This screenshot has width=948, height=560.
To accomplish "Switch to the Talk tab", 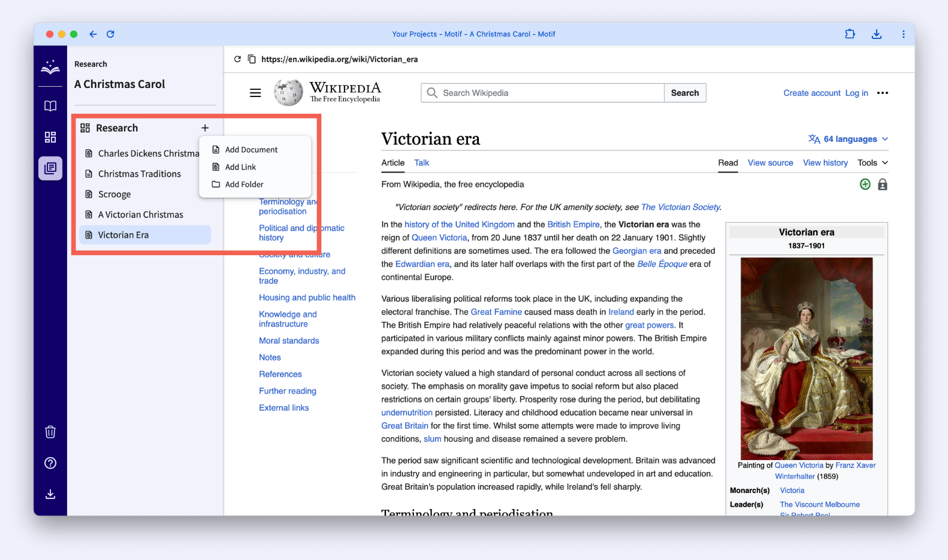I will click(x=422, y=163).
